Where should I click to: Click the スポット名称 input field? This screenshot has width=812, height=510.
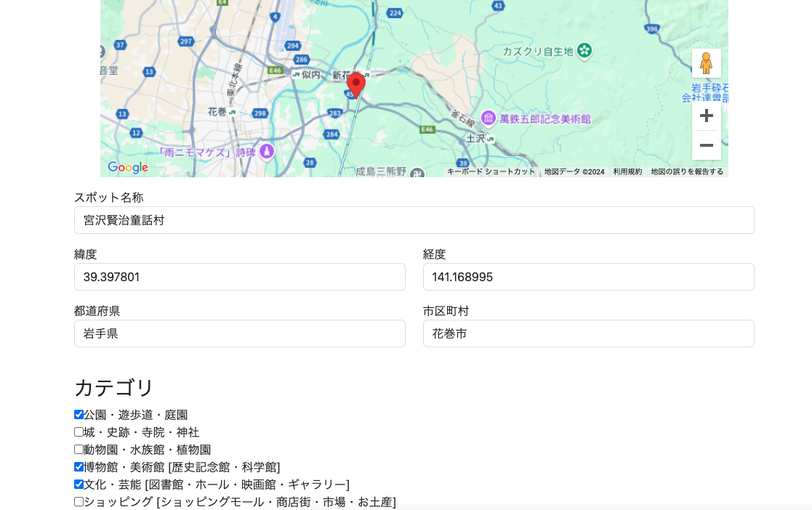point(414,220)
